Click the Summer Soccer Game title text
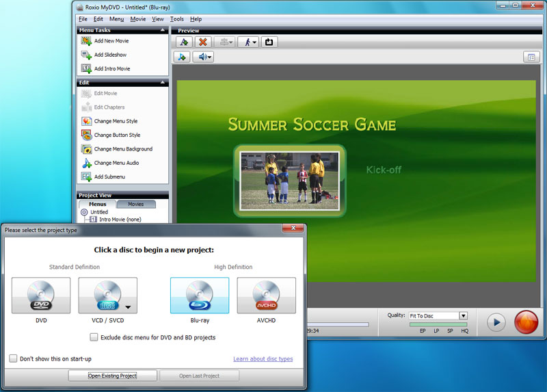 point(312,125)
